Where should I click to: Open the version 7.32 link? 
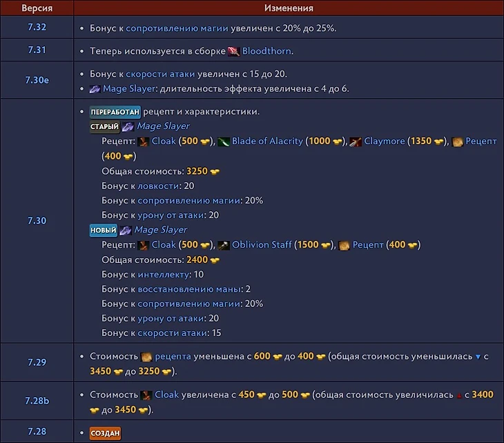coord(37,28)
